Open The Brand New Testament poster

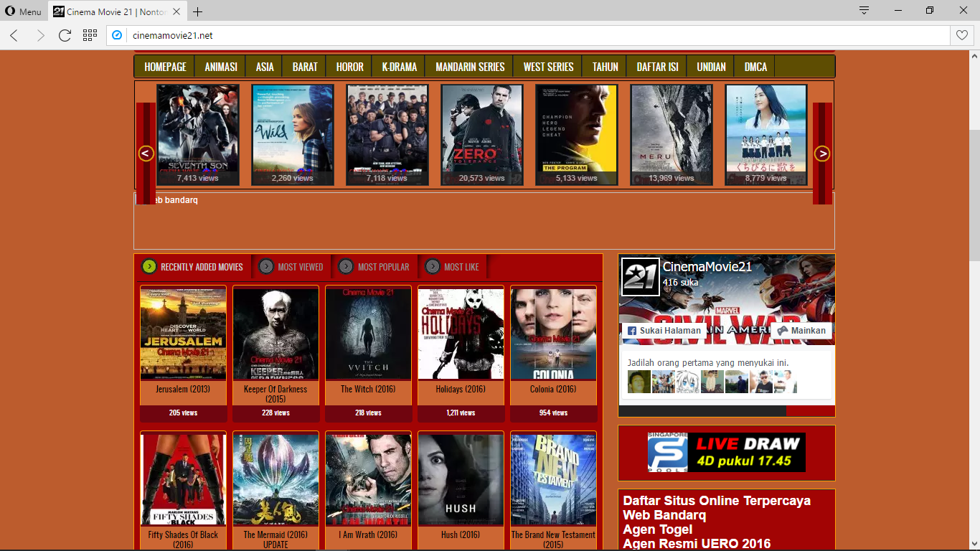click(553, 479)
